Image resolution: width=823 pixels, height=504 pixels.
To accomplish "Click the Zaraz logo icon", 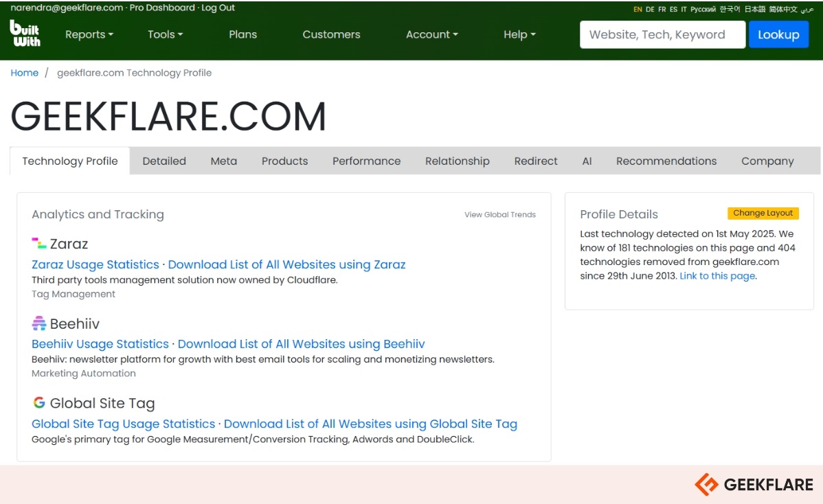I will click(x=39, y=243).
